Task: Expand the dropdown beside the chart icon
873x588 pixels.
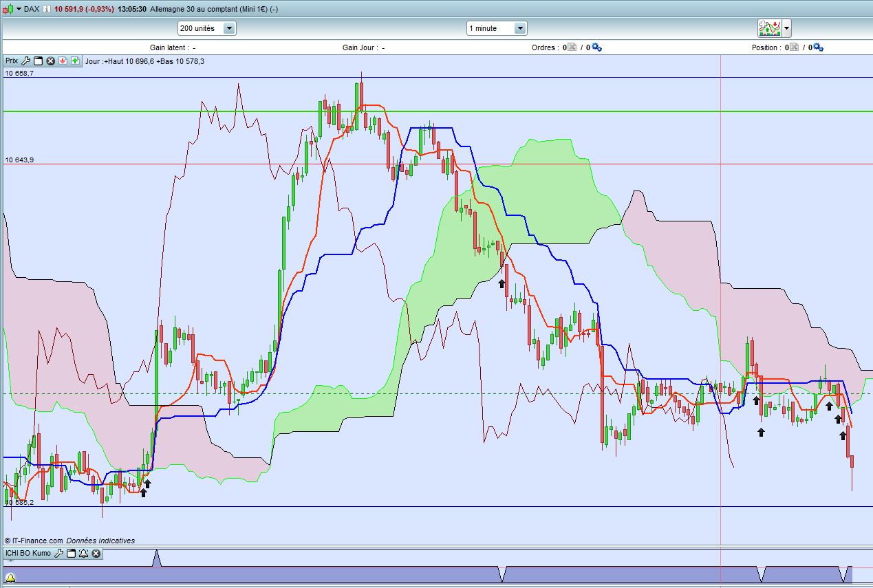Action: click(x=786, y=28)
